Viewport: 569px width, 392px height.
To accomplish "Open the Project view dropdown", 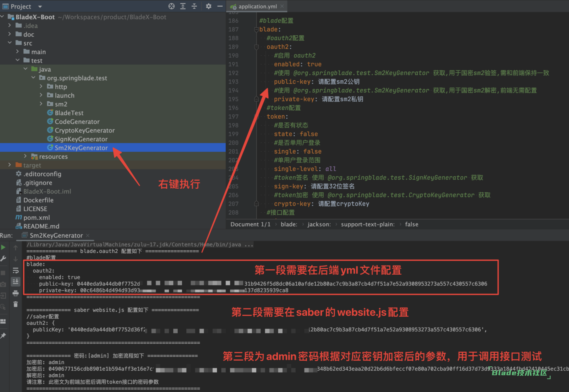I will pyautogui.click(x=40, y=7).
